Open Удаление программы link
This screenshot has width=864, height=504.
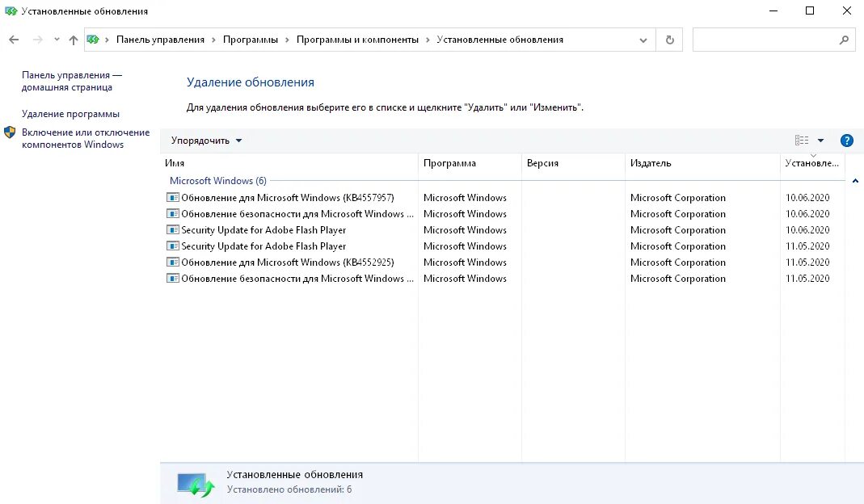pyautogui.click(x=70, y=114)
